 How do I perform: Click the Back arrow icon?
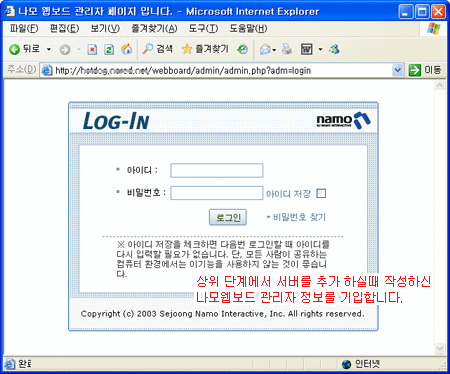14,50
